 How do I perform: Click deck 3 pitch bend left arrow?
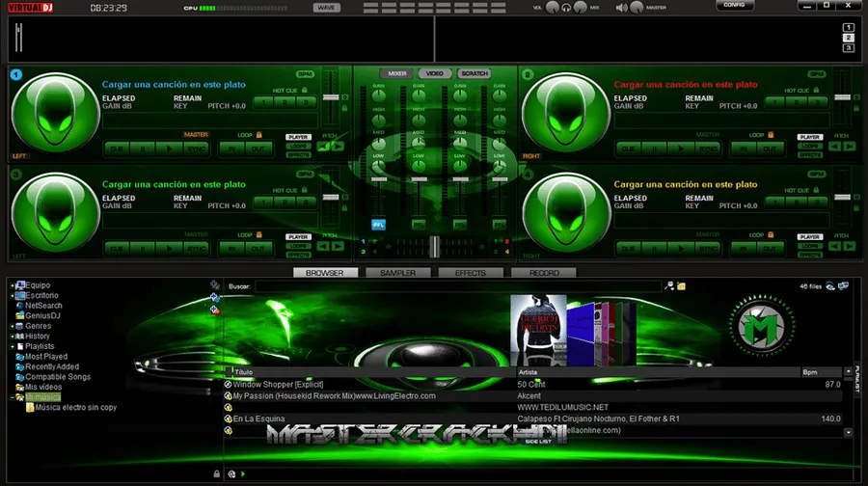pos(324,246)
